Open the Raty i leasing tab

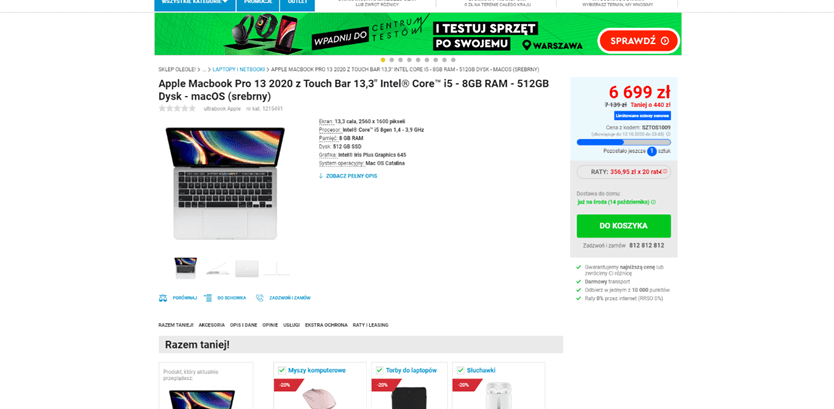(x=371, y=325)
